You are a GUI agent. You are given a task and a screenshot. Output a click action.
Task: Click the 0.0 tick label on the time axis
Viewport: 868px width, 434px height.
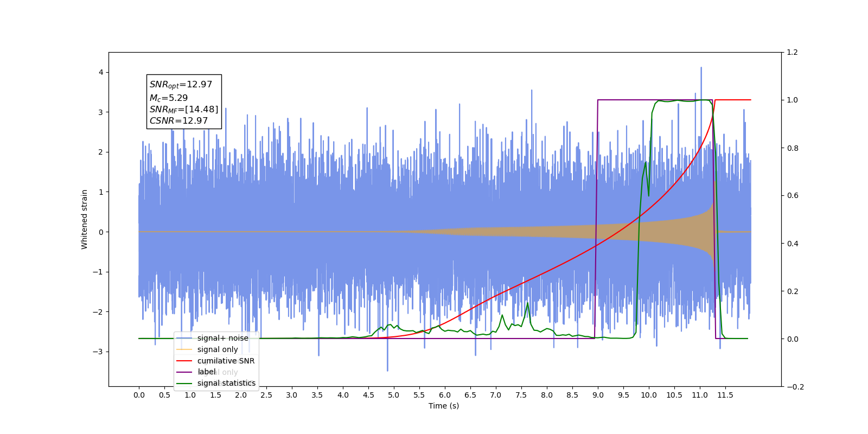coord(139,395)
